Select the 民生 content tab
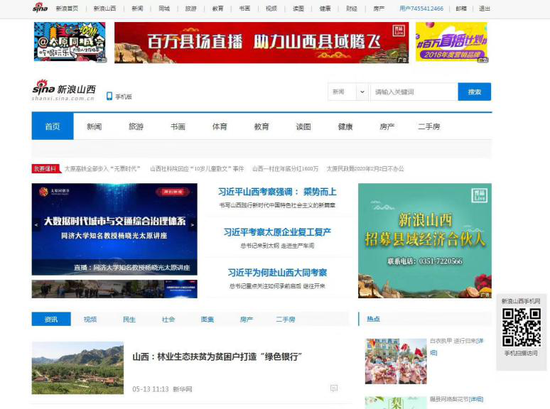The width and height of the screenshot is (550, 409). click(129, 319)
